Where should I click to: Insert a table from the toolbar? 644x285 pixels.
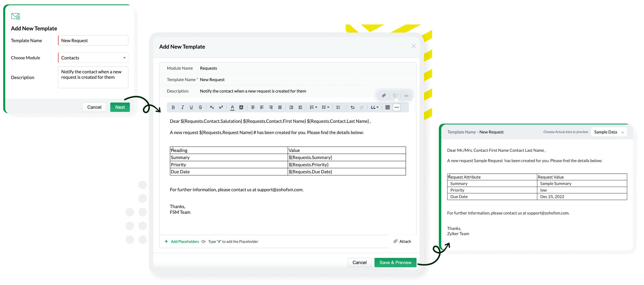coord(387,107)
